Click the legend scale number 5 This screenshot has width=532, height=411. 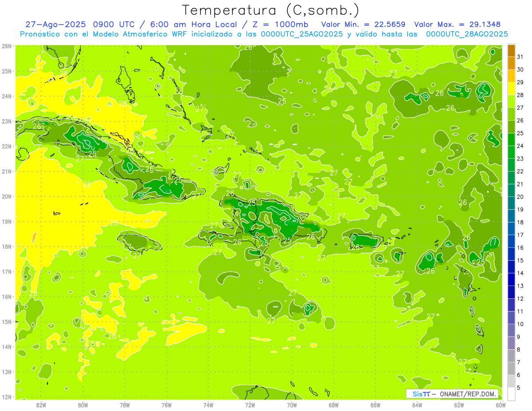click(x=519, y=388)
